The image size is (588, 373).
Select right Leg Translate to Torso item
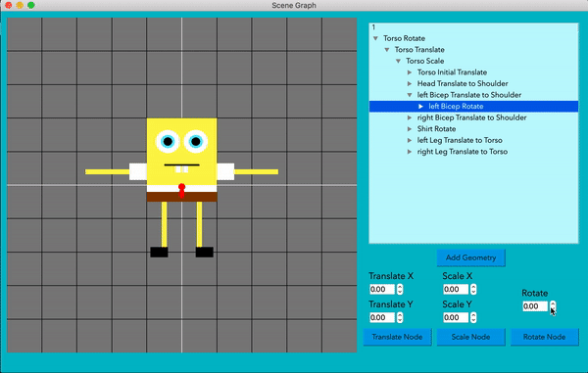(462, 152)
